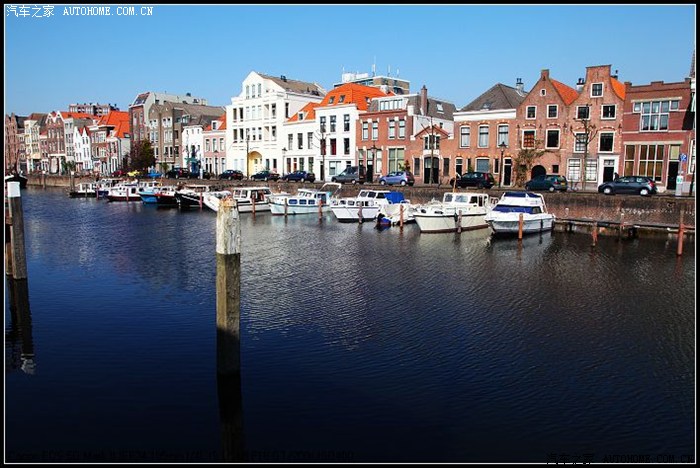Click the small blue dinghy between the boats
700x468 pixels.
[383, 221]
